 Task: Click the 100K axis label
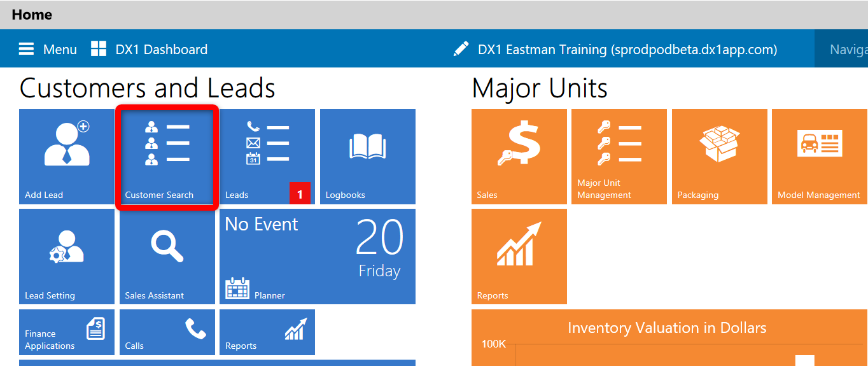(x=494, y=344)
